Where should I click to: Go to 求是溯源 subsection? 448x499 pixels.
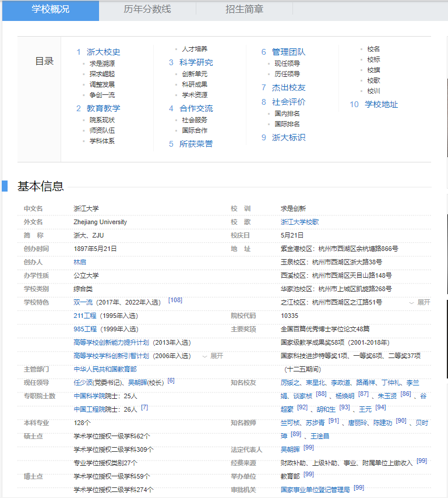click(x=102, y=63)
